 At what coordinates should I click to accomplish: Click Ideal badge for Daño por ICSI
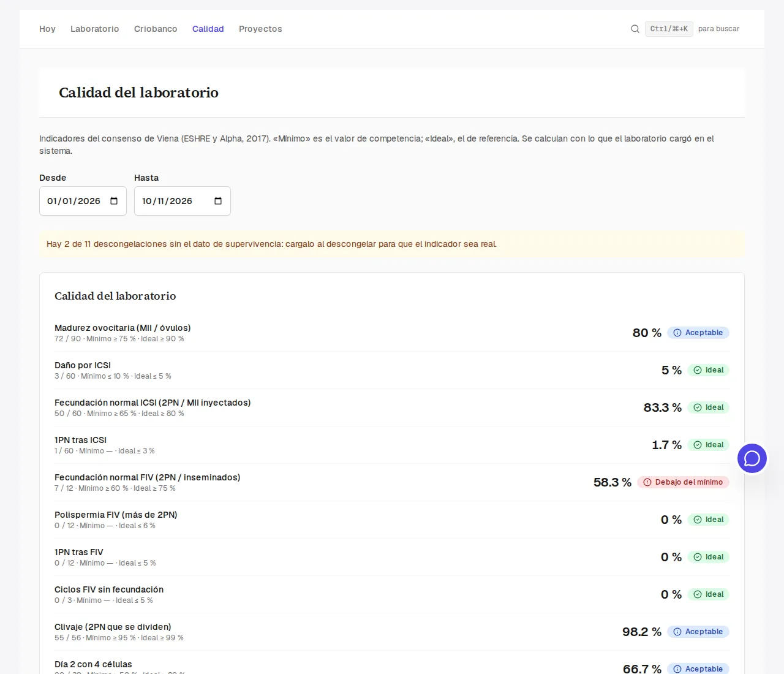pyautogui.click(x=709, y=370)
